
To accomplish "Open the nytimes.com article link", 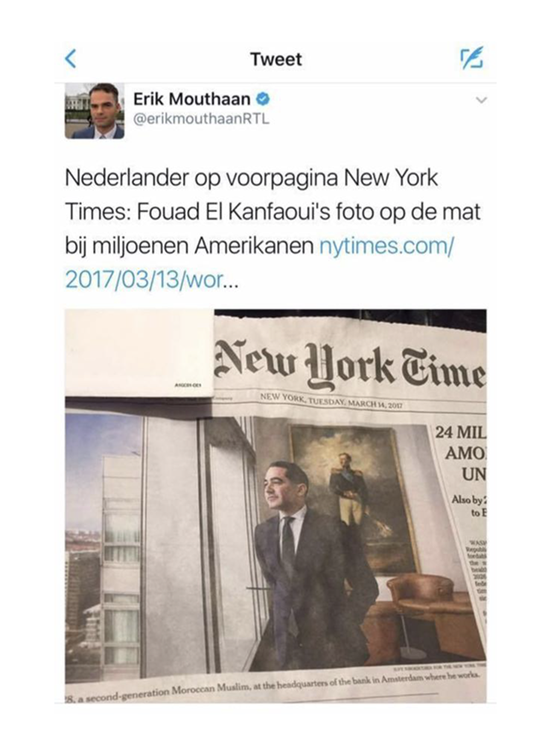I will (x=386, y=247).
